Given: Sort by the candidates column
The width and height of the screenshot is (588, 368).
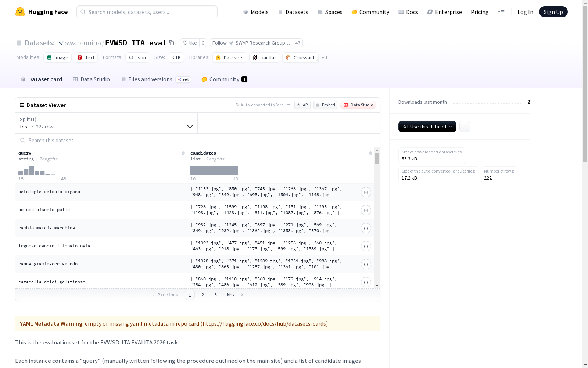Looking at the screenshot, I should 370,153.
